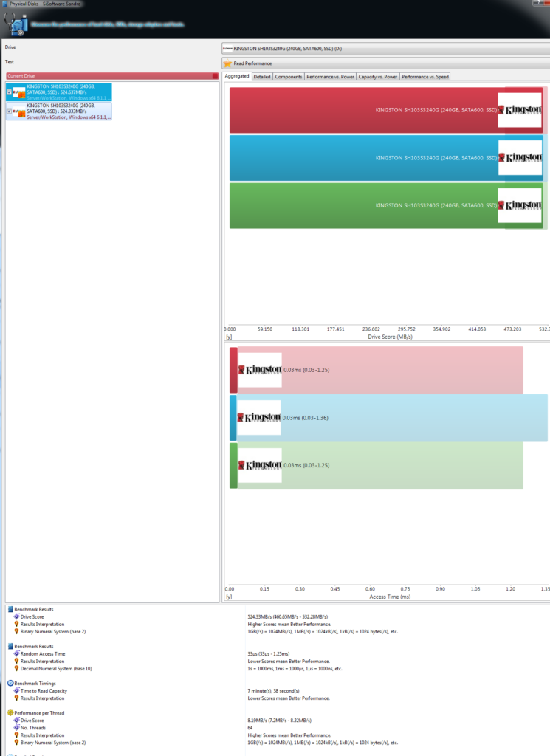Click value 7 minute(s), 38 second(s)
The width and height of the screenshot is (550, 756).
tap(273, 690)
